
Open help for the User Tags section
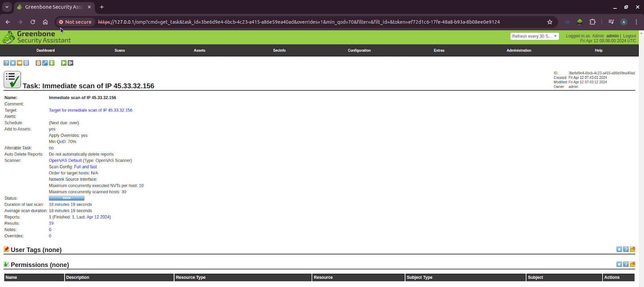pyautogui.click(x=626, y=249)
